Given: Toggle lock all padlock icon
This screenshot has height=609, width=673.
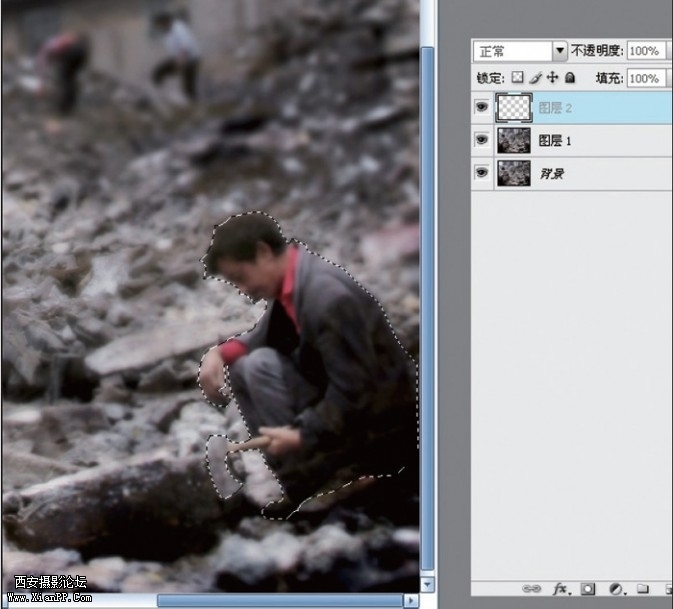Looking at the screenshot, I should point(570,77).
